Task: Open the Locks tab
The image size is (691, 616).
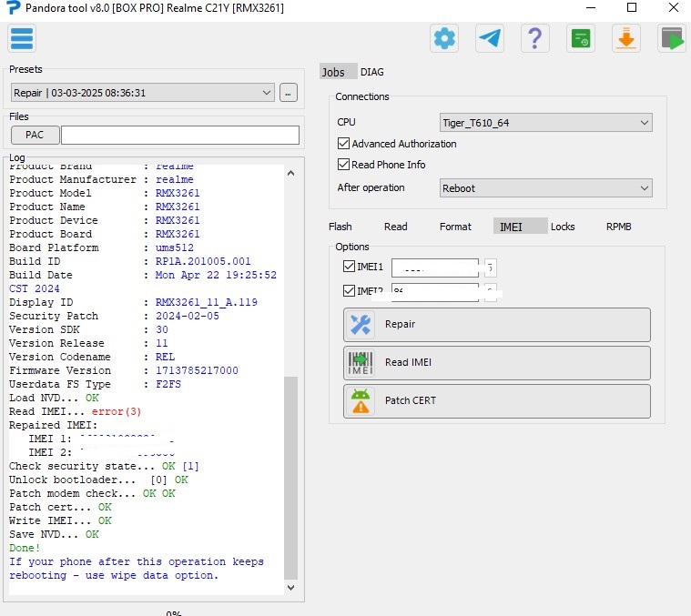Action: coord(563,227)
